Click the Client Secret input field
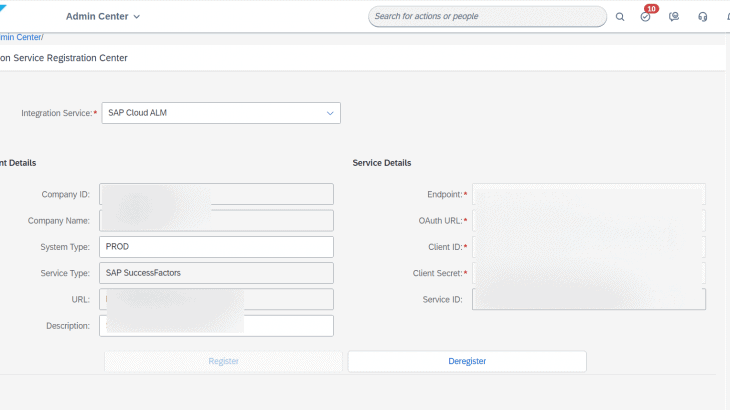730x410 pixels. [589, 273]
